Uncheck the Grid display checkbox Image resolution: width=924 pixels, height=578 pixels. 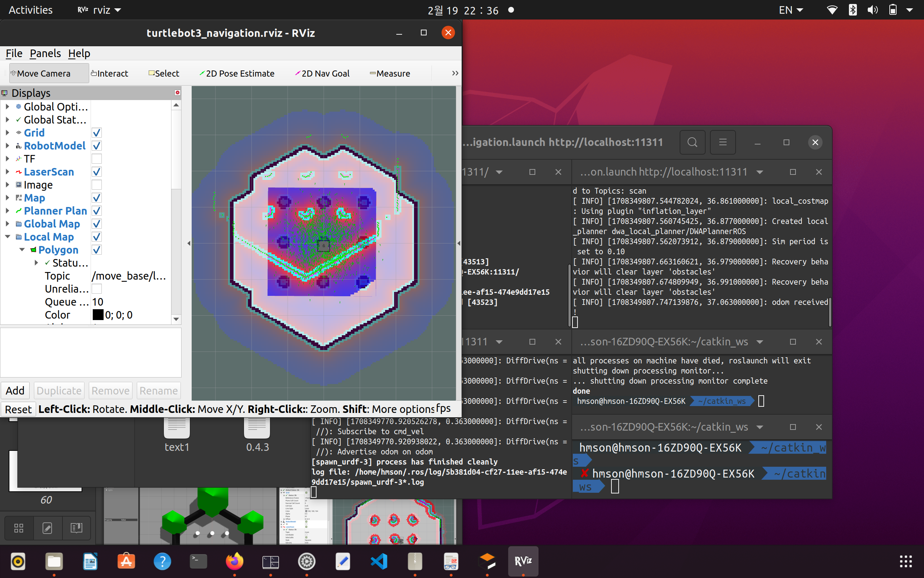[97, 133]
